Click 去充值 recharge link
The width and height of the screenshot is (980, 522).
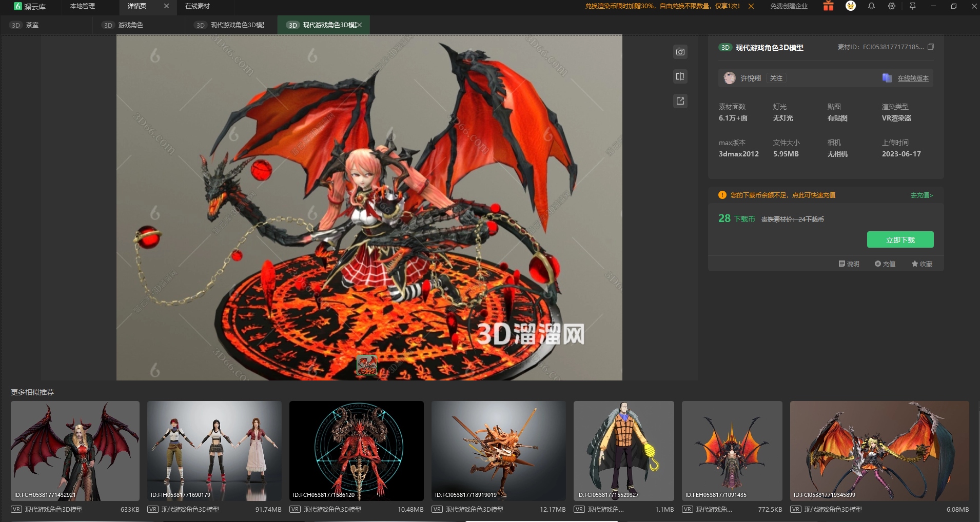pyautogui.click(x=922, y=195)
